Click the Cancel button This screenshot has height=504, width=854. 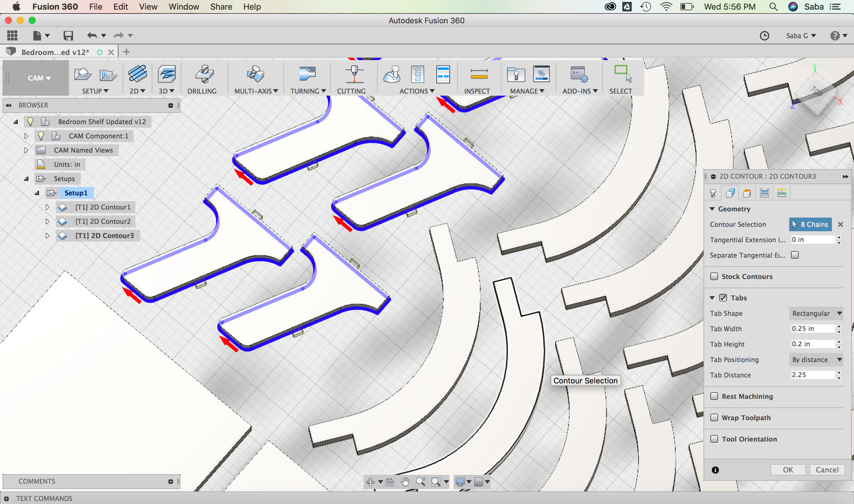tap(826, 470)
